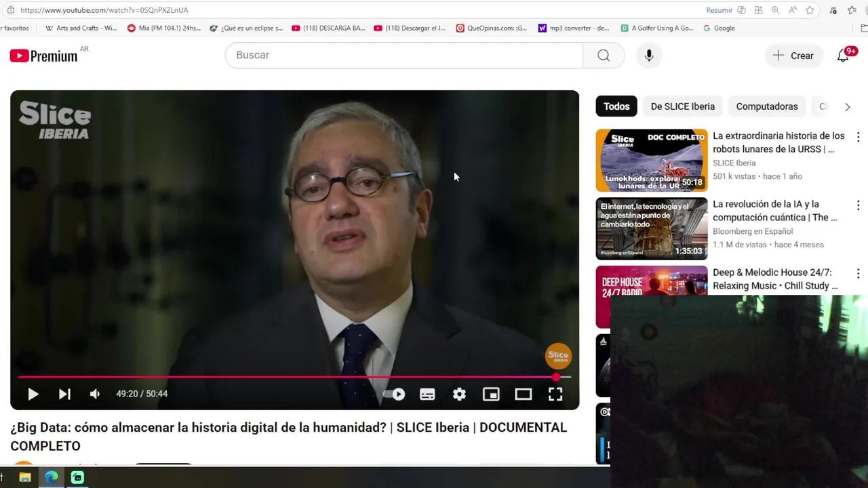This screenshot has height=488, width=868.
Task: Select the De SLICE Iberia chip
Action: (682, 106)
